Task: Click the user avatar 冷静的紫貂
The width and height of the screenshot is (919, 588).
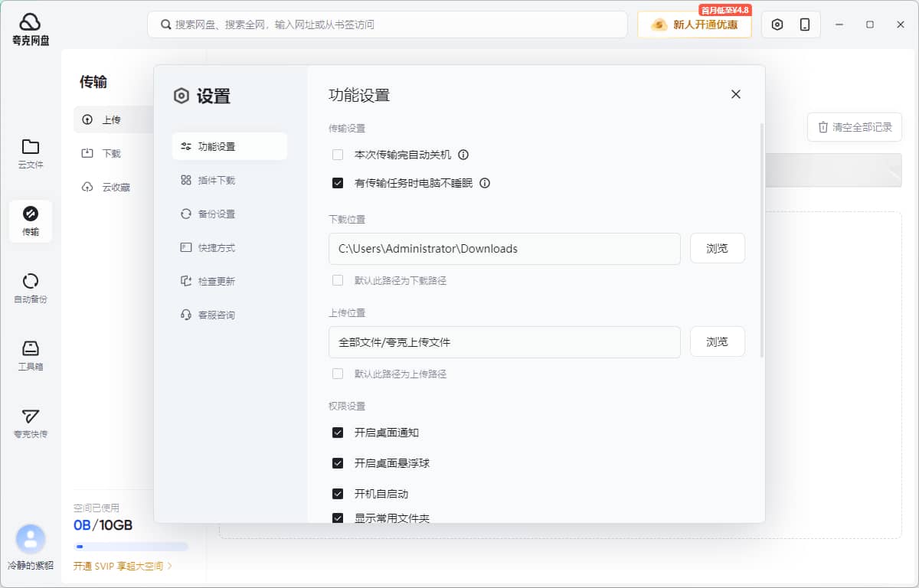Action: [31, 539]
